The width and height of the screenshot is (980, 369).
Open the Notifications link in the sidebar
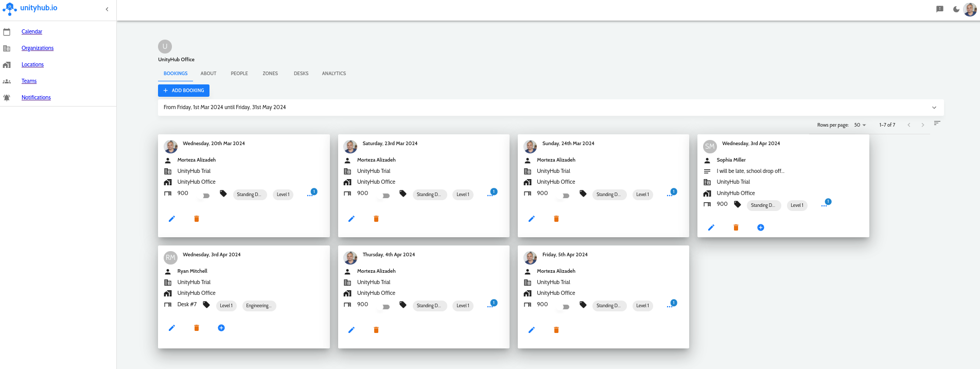(36, 98)
